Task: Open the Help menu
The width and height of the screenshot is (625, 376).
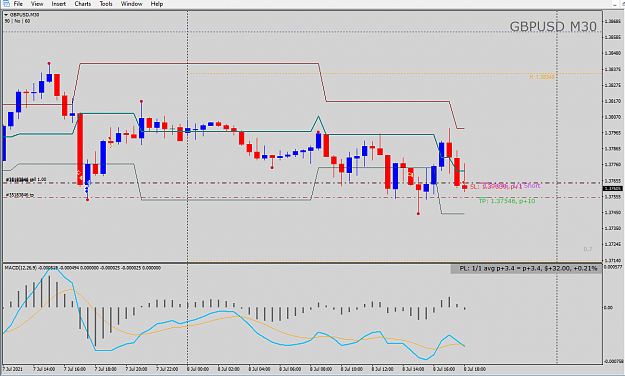Action: click(157, 4)
